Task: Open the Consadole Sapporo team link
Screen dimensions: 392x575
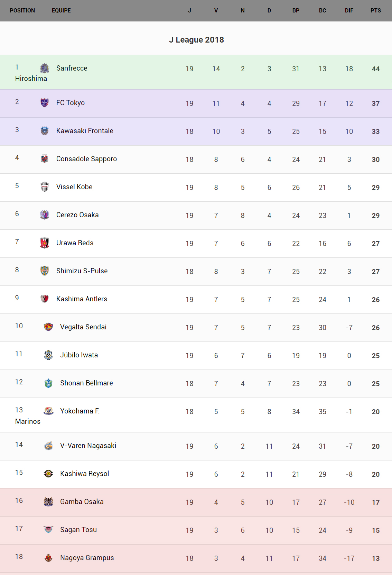Action: pos(86,159)
